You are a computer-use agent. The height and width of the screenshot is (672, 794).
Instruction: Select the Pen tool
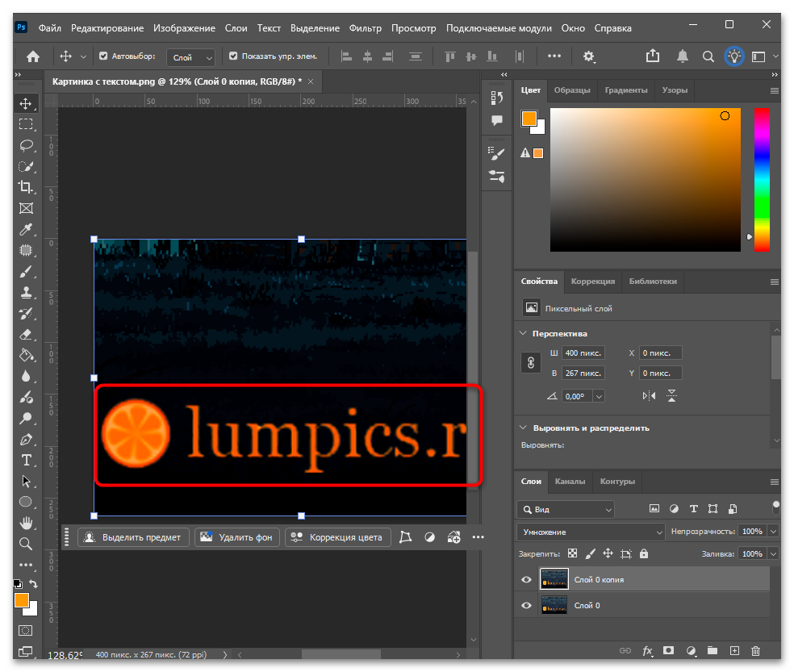point(26,440)
